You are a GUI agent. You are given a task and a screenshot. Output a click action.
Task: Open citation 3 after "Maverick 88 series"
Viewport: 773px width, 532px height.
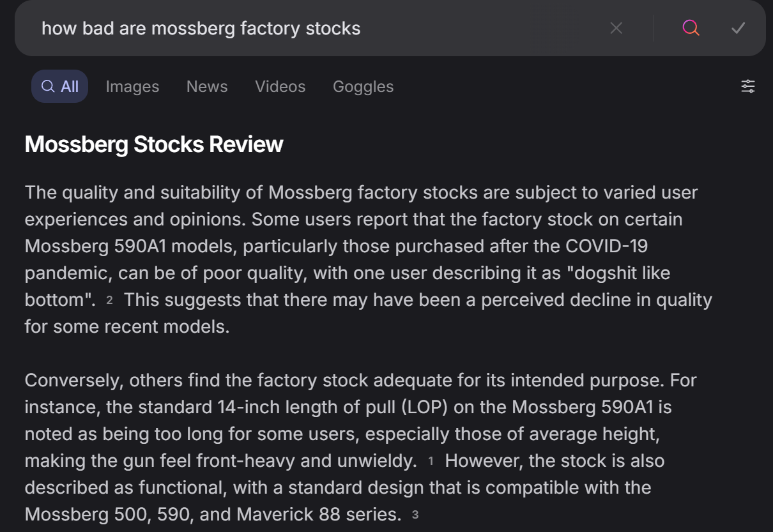tap(415, 515)
